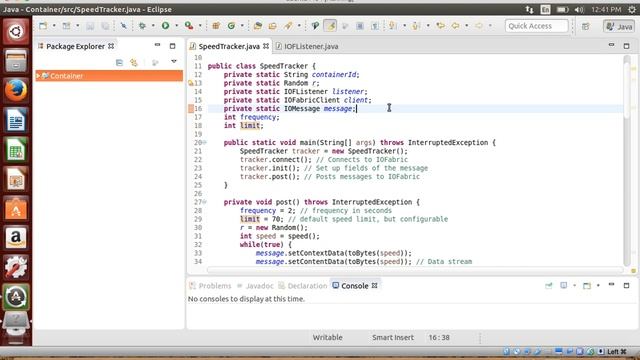
Task: Open the Run configurations dropdown arrow
Action: tap(176, 26)
